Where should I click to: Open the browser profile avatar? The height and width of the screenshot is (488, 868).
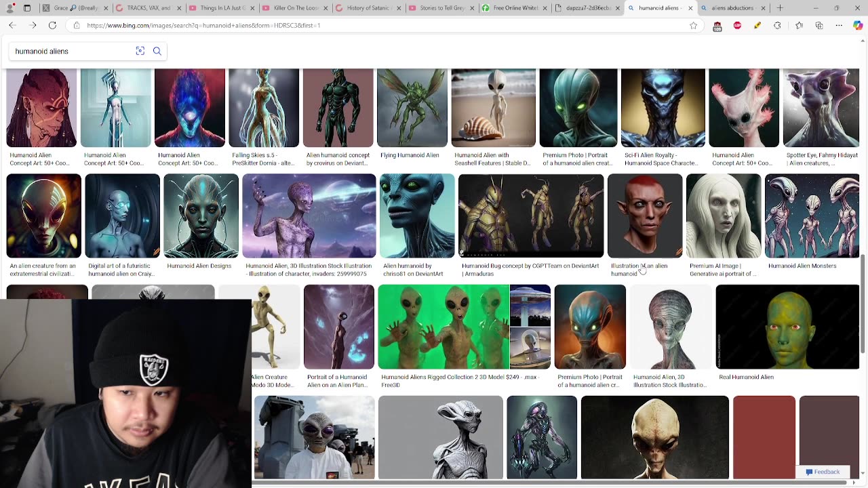pos(10,8)
